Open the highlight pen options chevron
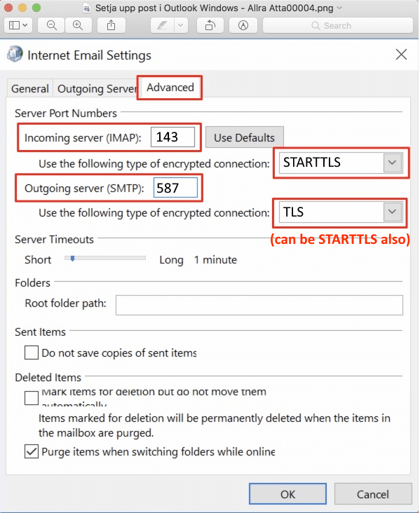The image size is (420, 513). pyautogui.click(x=181, y=25)
